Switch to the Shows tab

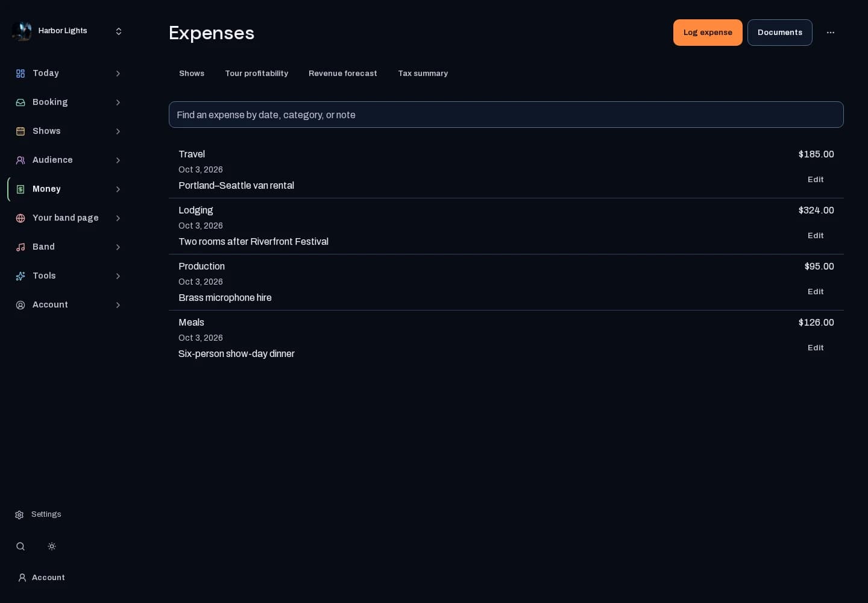[x=192, y=74]
